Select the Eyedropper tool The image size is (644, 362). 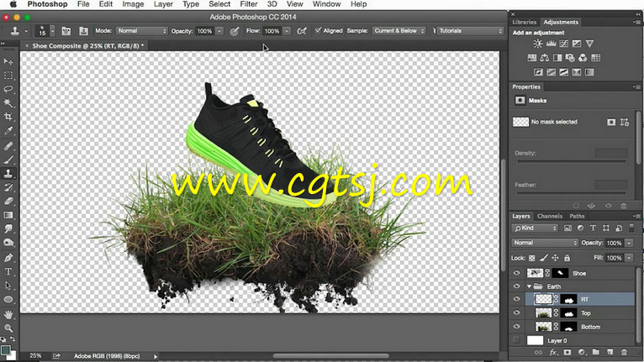(8, 130)
